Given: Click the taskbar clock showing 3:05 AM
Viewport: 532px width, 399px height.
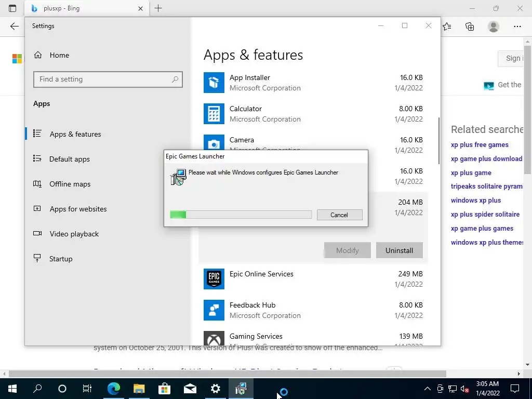Looking at the screenshot, I should pos(487,389).
